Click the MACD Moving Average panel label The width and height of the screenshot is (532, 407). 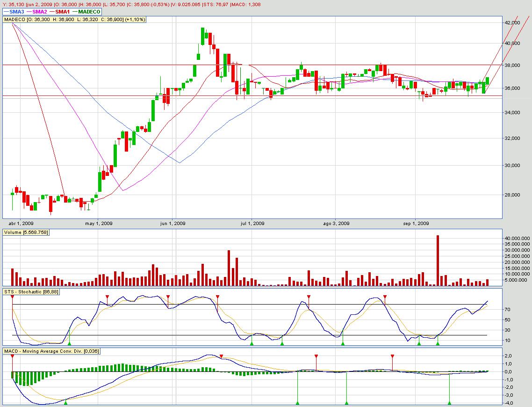pyautogui.click(x=51, y=351)
